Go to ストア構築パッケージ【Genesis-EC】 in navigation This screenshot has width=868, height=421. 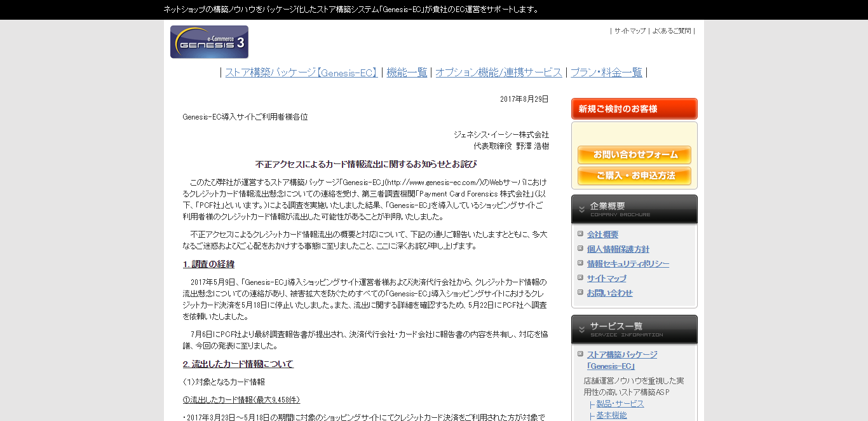301,72
